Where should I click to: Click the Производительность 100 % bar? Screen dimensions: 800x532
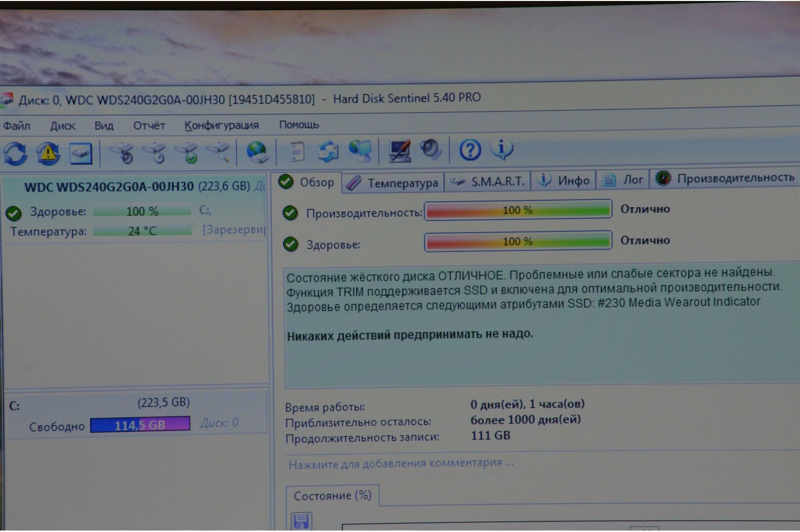(x=518, y=210)
